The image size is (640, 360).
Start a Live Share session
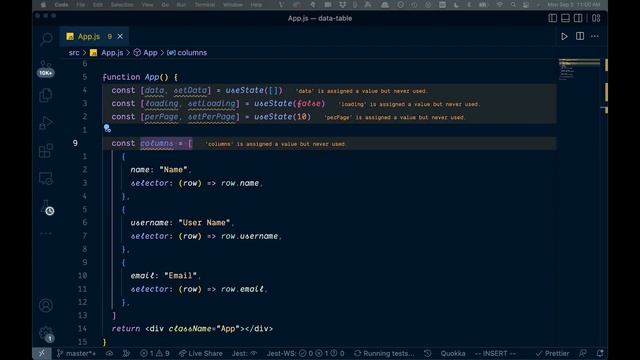click(201, 353)
